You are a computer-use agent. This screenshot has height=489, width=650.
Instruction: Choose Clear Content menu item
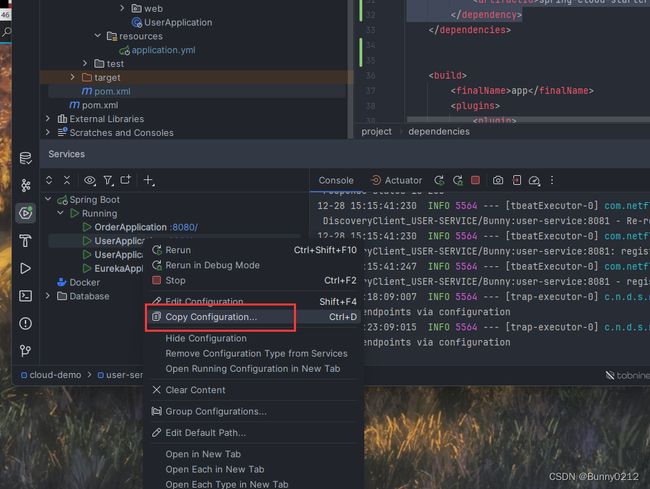254,390
